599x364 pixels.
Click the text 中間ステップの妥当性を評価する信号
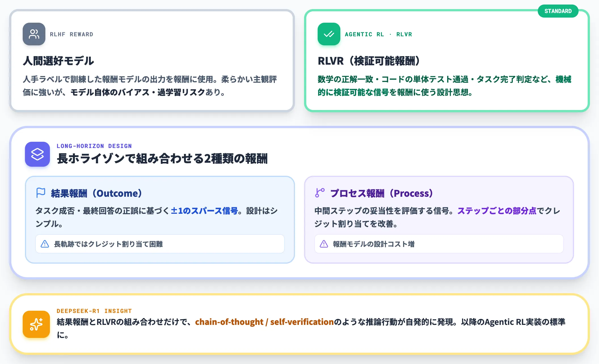[x=382, y=211]
